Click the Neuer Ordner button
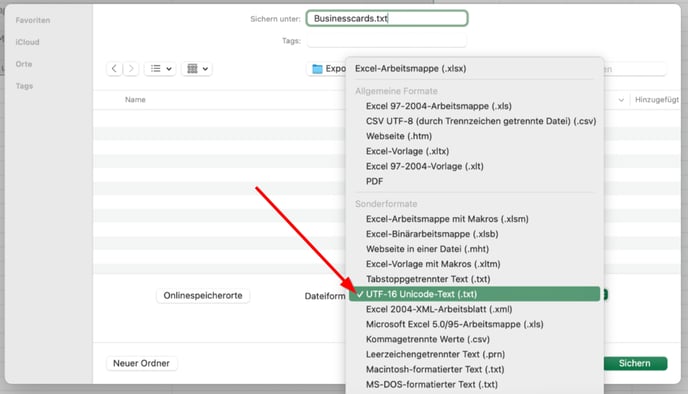Screen dimensions: 688x394 pos(141,363)
